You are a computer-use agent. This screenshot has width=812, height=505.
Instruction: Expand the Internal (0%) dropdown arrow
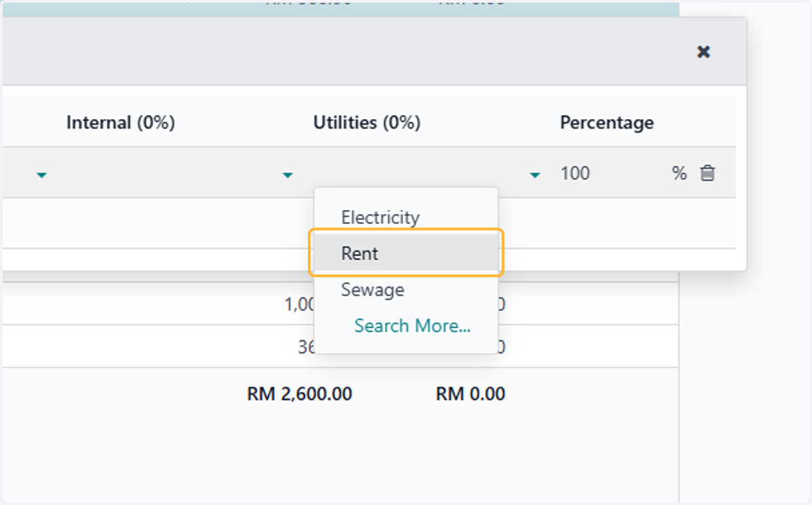tap(288, 175)
